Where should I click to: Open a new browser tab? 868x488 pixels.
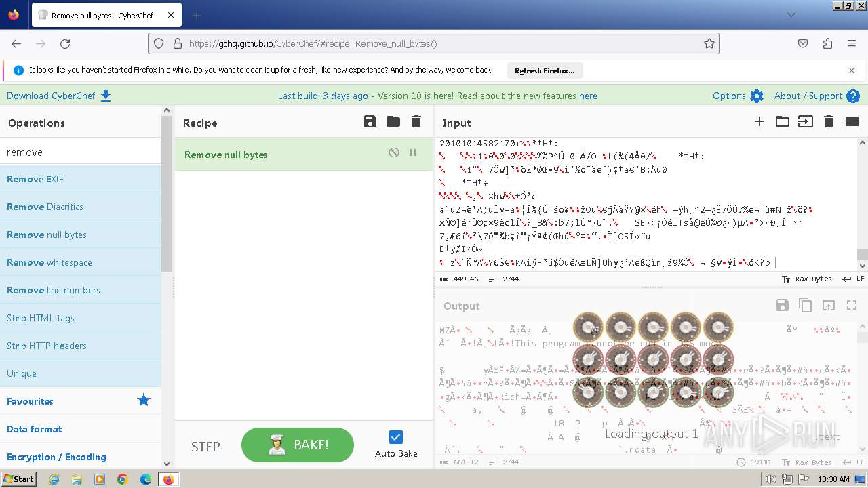click(x=197, y=15)
